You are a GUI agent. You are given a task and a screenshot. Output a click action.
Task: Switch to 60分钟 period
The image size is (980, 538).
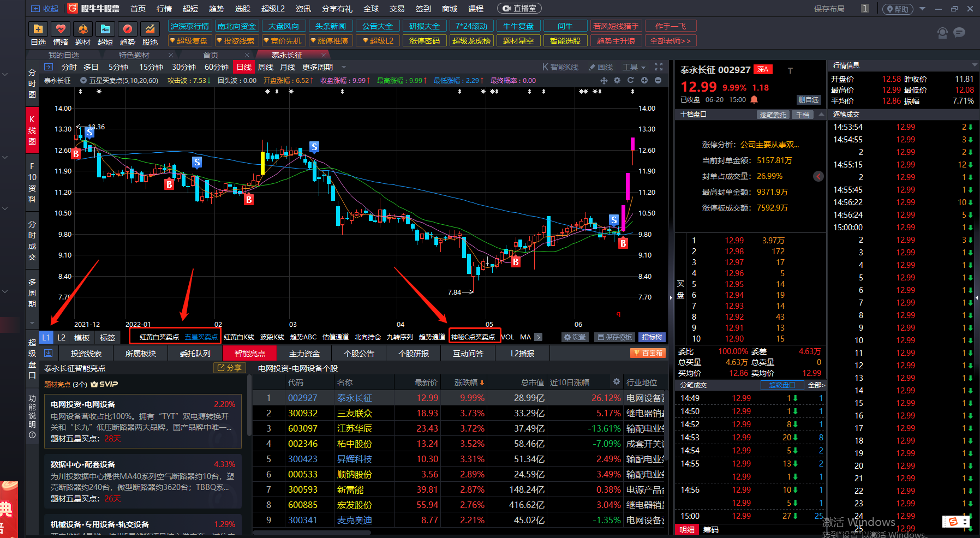pos(217,67)
